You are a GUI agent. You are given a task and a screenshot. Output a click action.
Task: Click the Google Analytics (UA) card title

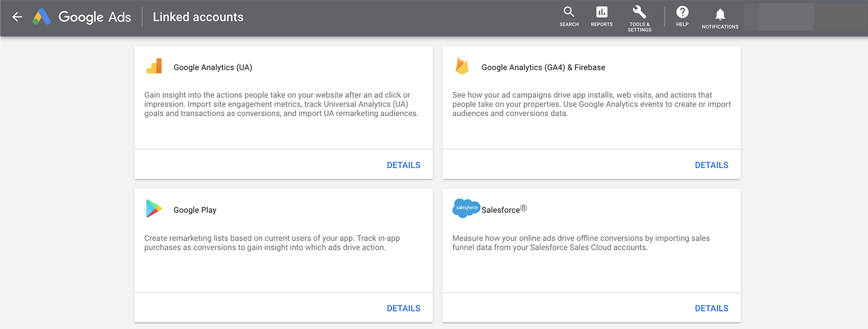point(213,67)
